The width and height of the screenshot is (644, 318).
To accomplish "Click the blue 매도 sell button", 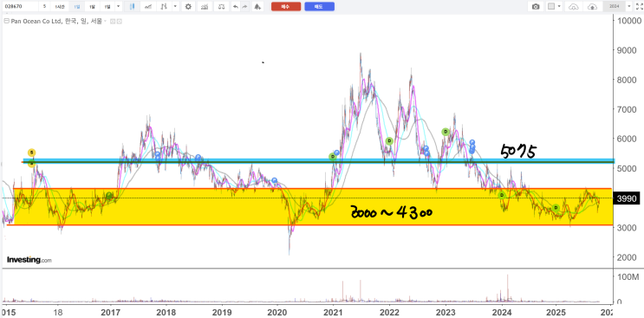I will 319,7.
